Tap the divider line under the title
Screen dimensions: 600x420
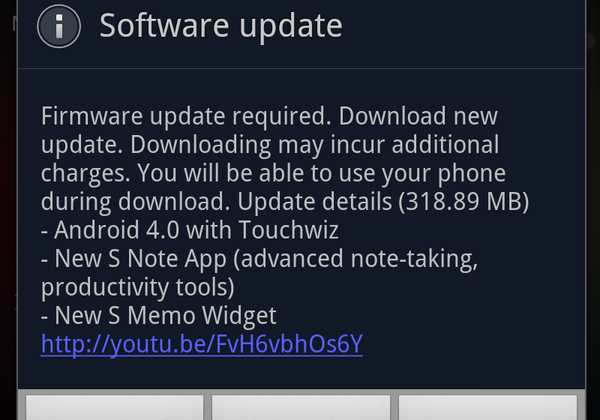(x=302, y=68)
